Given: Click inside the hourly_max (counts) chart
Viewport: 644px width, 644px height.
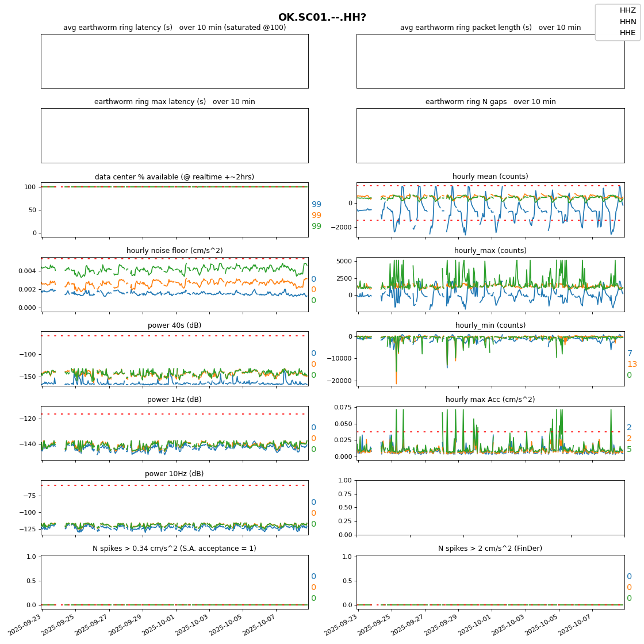Looking at the screenshot, I should point(490,284).
